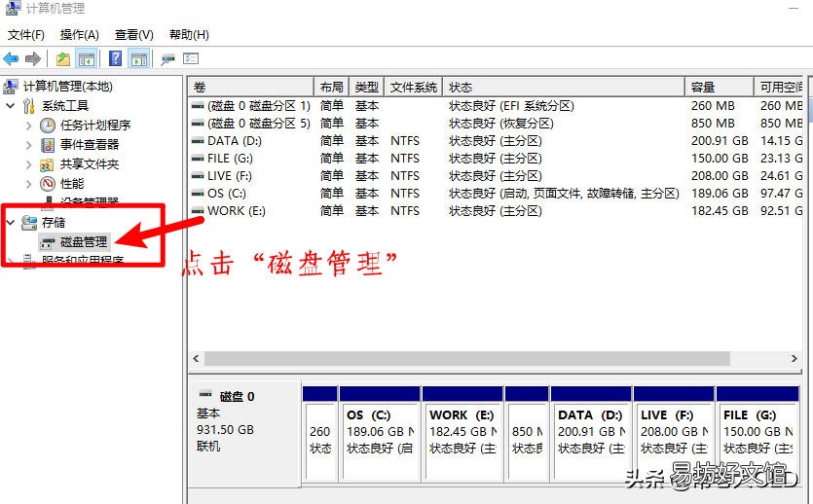Collapse the 存储 tree branch
Image resolution: width=813 pixels, height=504 pixels.
point(10,222)
